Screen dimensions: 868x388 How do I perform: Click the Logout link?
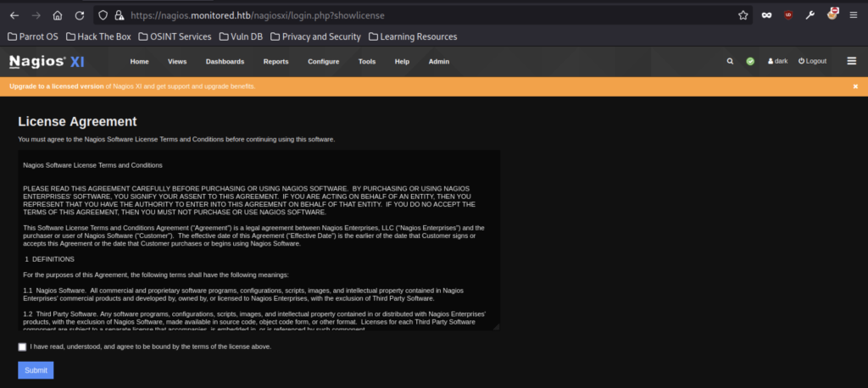click(812, 62)
